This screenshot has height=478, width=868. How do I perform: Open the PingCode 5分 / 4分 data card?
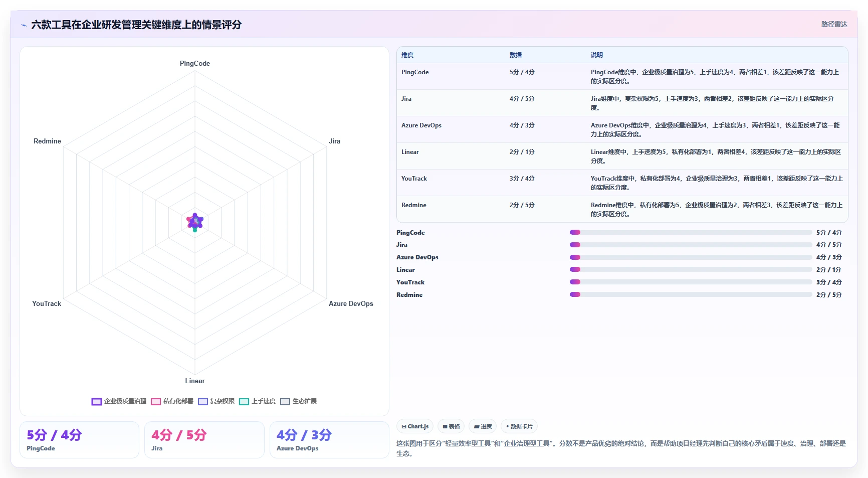pos(79,440)
